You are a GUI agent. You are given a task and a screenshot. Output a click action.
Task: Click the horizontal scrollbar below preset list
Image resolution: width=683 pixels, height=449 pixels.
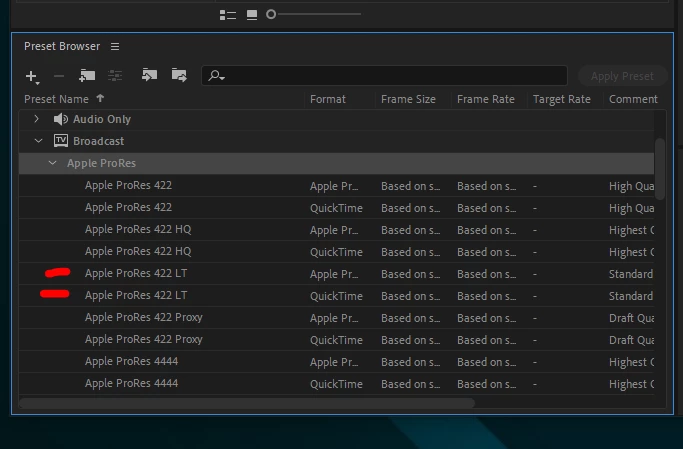(247, 403)
